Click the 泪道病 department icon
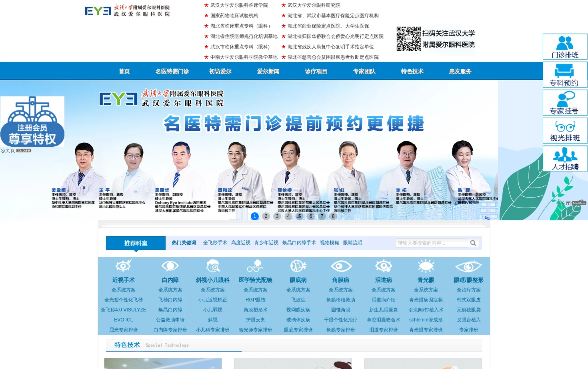588x369 pixels. tap(383, 266)
